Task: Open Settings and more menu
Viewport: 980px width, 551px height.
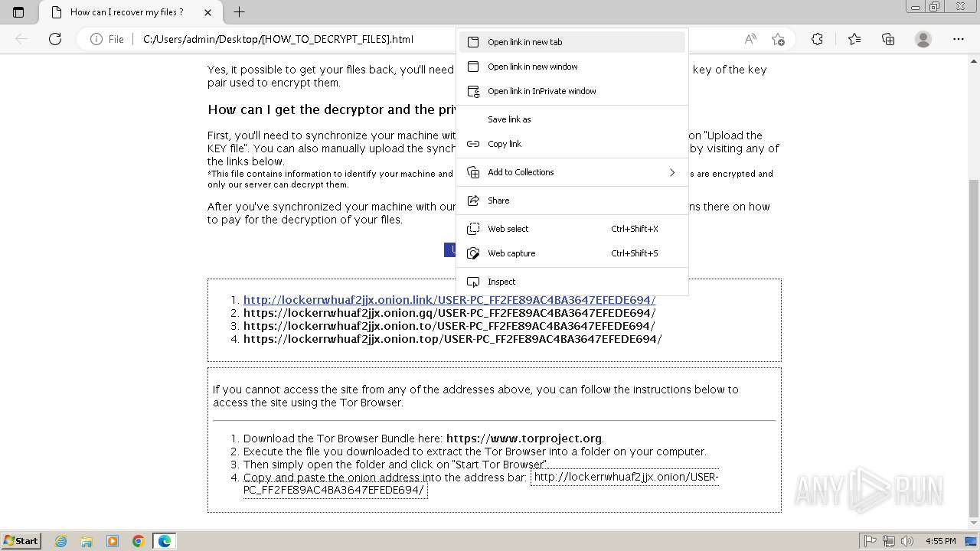Action: (x=959, y=39)
